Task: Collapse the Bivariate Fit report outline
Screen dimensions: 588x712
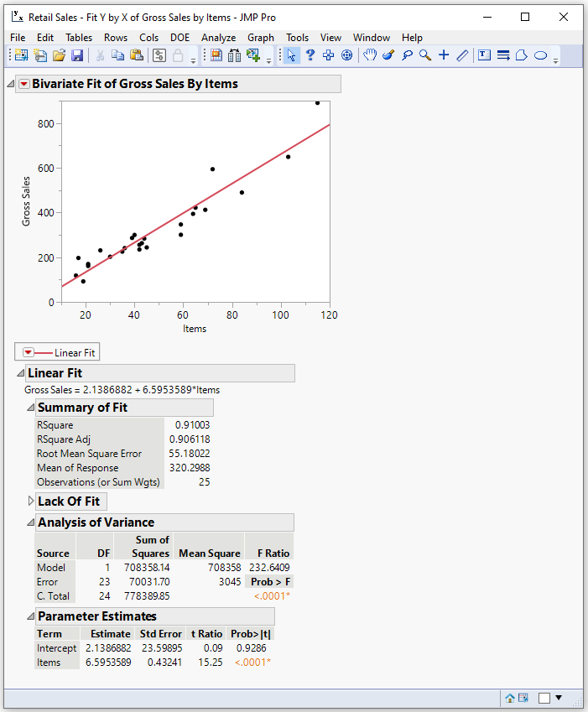Action: click(x=10, y=84)
